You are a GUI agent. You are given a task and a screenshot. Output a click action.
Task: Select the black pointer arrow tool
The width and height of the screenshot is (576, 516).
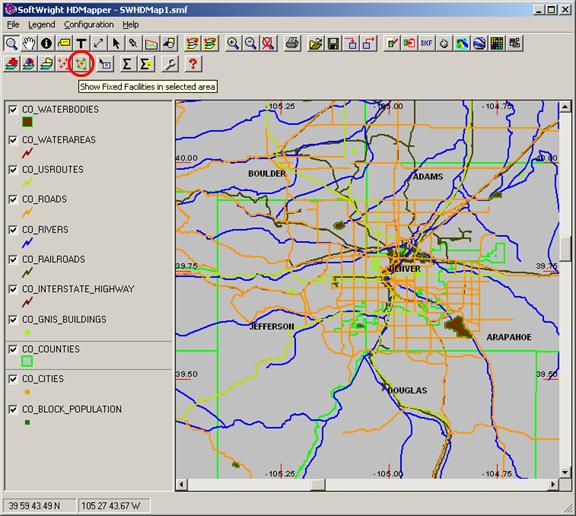(116, 44)
